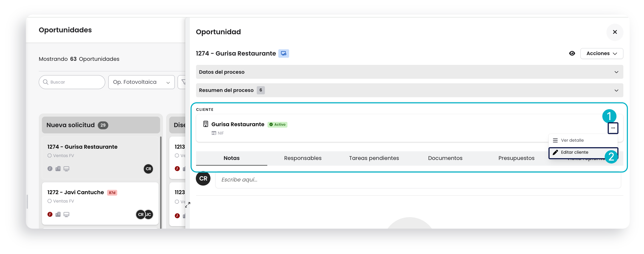Select Ver detalle from client menu

point(583,140)
